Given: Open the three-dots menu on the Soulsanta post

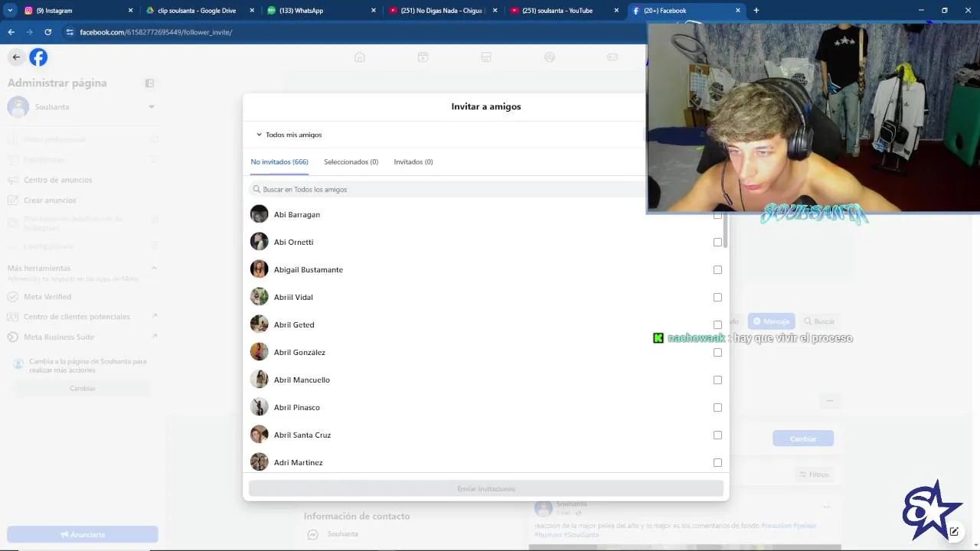Looking at the screenshot, I should coord(827,507).
